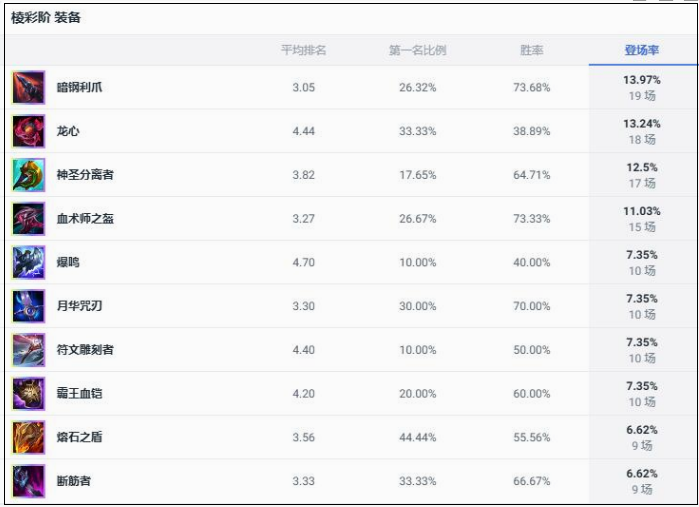
Task: Open the 霸王血铠 item icon
Action: pos(29,393)
